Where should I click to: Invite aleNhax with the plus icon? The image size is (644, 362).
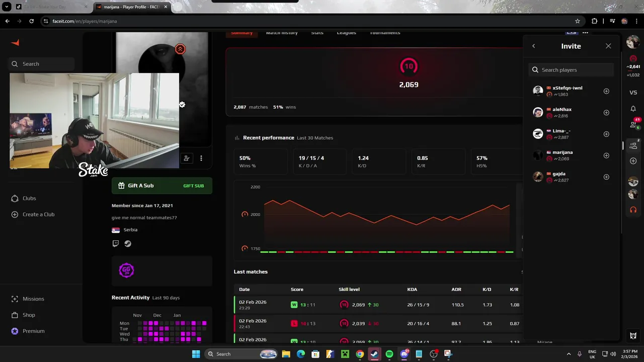(x=606, y=113)
